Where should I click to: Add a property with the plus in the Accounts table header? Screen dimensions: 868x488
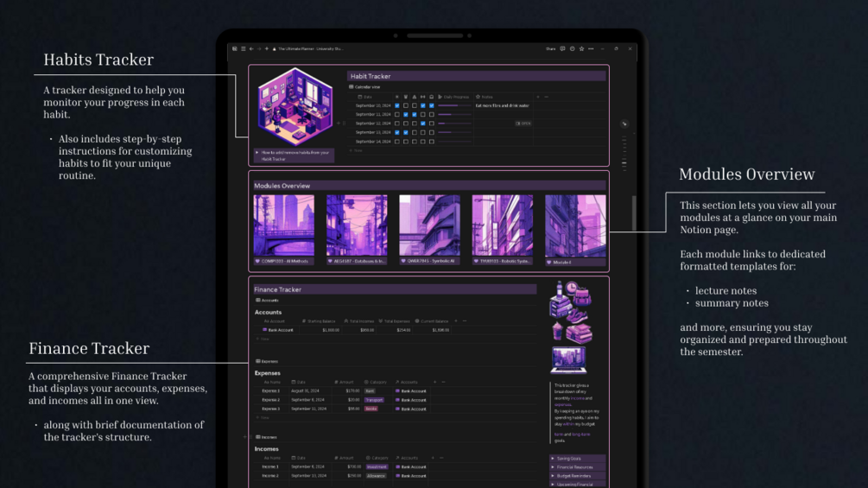(455, 321)
